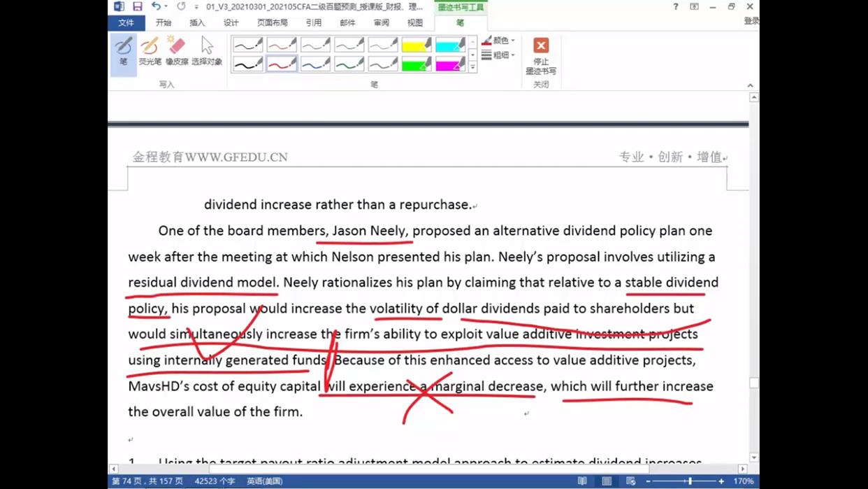
Task: Pick the 橡皮擦 eraser tool
Action: coord(177,52)
